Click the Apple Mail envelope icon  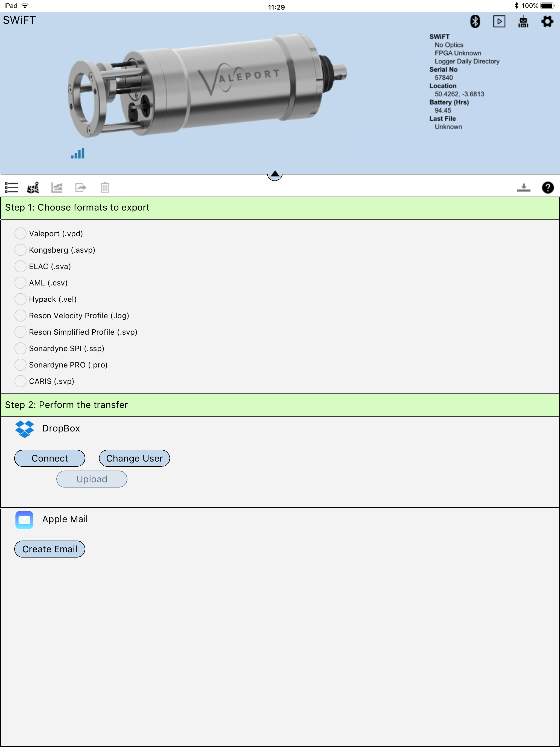point(24,520)
